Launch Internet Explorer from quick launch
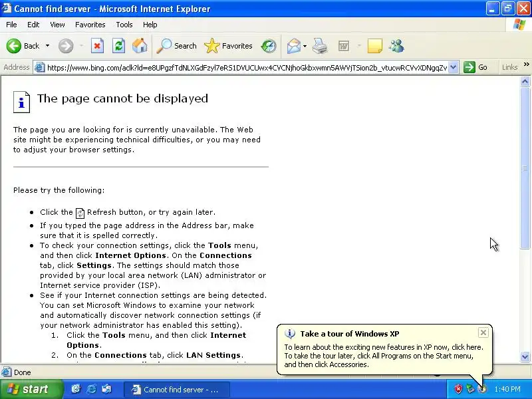This screenshot has height=399, width=532. pos(92,389)
